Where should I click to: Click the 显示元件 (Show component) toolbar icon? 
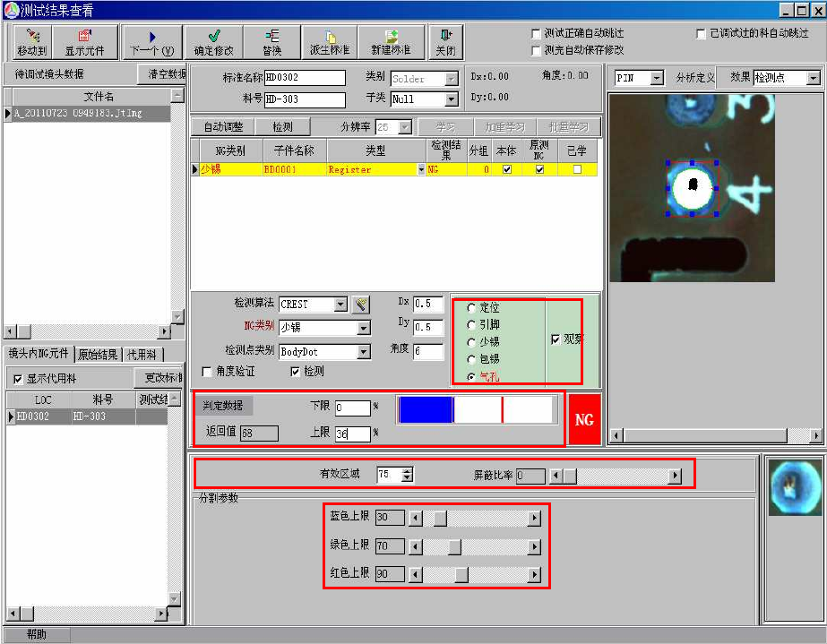pos(84,42)
